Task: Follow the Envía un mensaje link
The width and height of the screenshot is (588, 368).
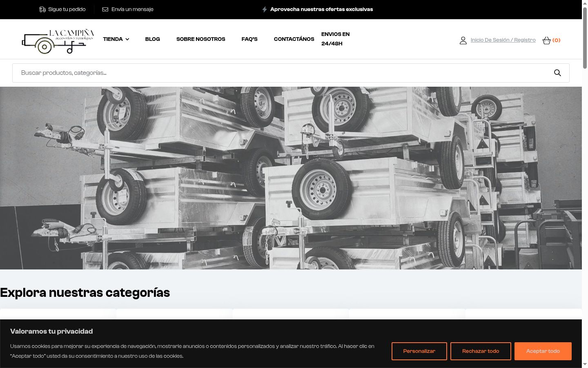Action: pyautogui.click(x=132, y=9)
